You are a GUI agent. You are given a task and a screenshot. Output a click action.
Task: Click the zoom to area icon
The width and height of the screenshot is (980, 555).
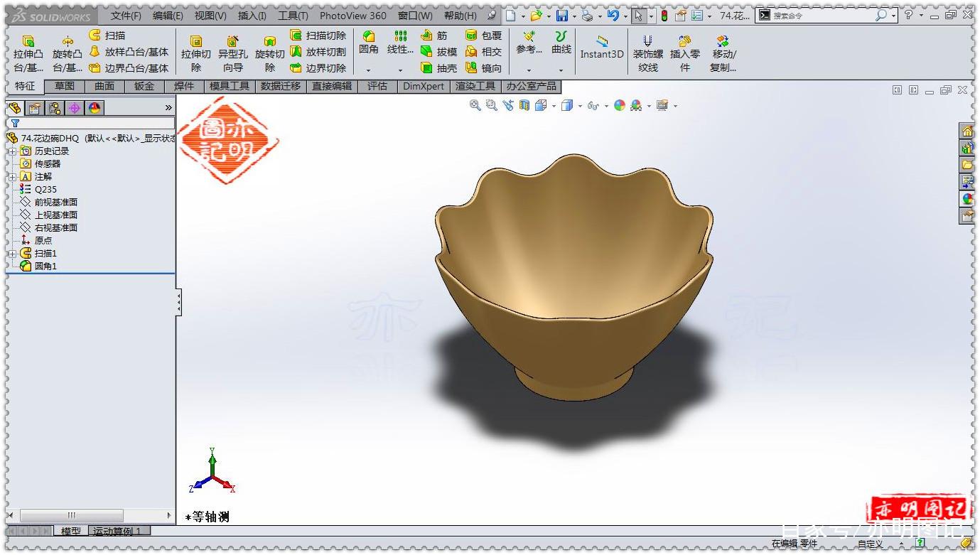tap(491, 105)
